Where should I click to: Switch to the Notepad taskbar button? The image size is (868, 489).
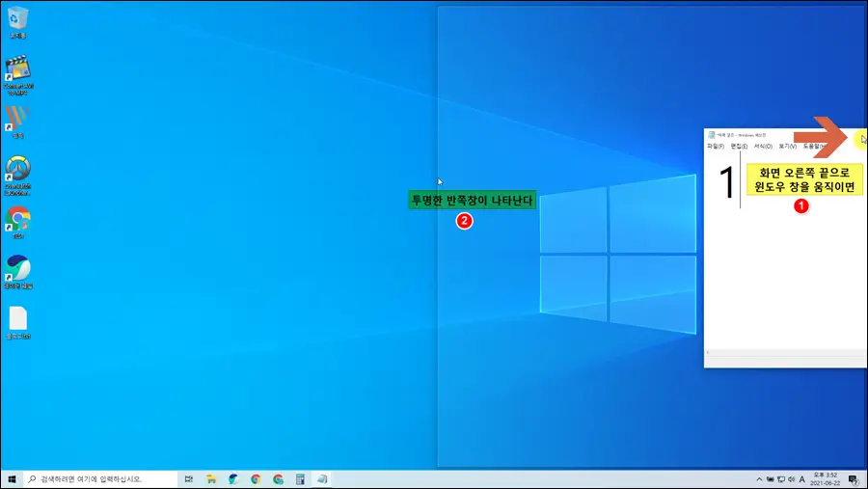[x=322, y=479]
